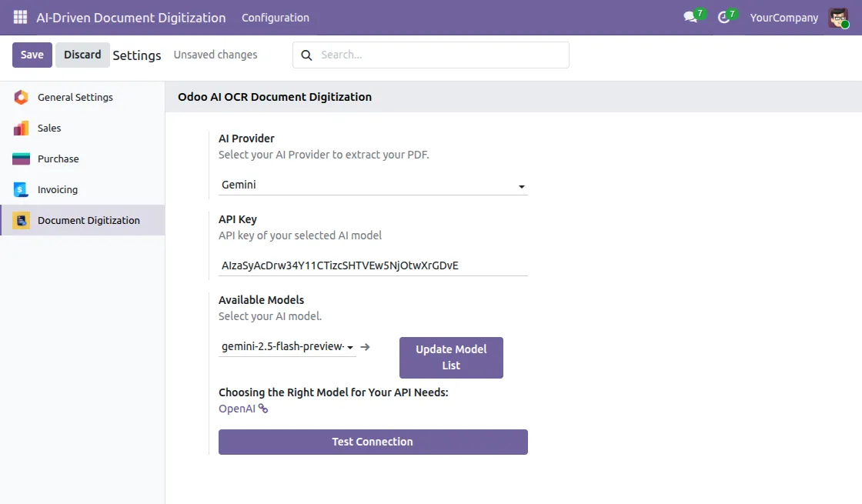Image resolution: width=862 pixels, height=504 pixels.
Task: Open the apps grid menu icon
Action: point(20,18)
